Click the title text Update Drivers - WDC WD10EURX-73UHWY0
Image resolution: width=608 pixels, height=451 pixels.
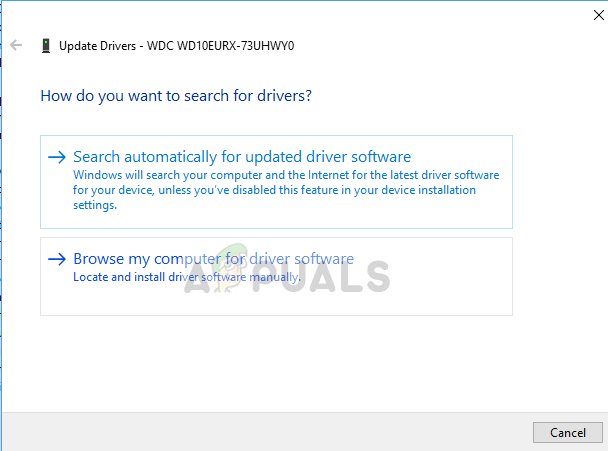pyautogui.click(x=176, y=46)
